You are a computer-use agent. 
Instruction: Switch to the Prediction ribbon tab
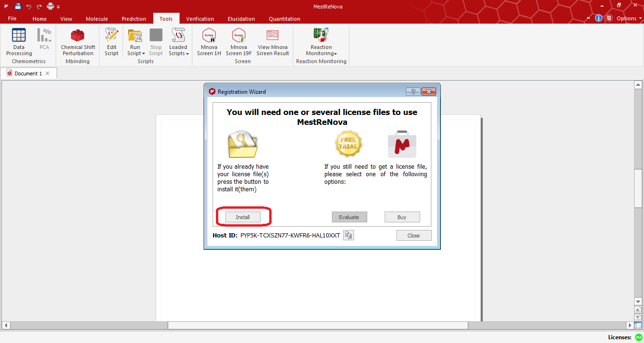[x=134, y=19]
